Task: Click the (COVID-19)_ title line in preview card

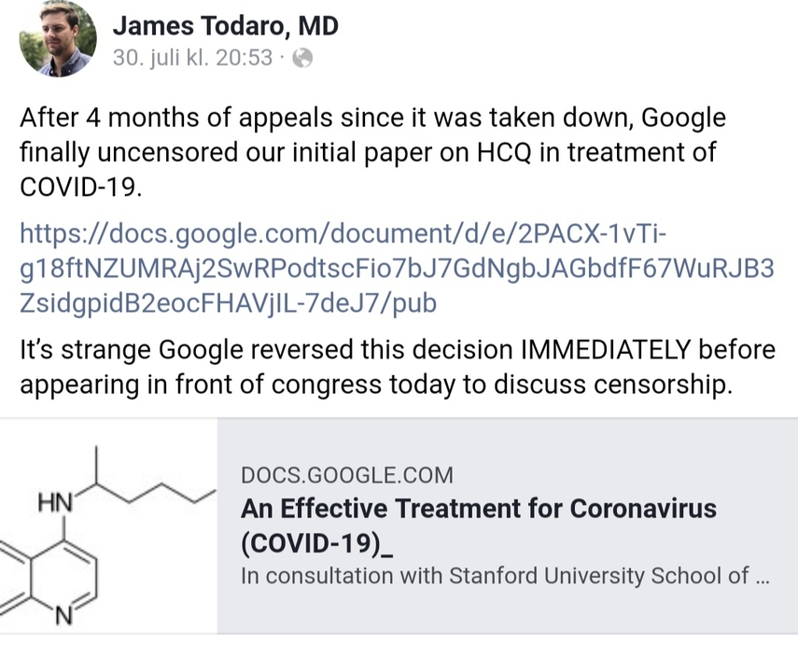Action: click(x=316, y=543)
